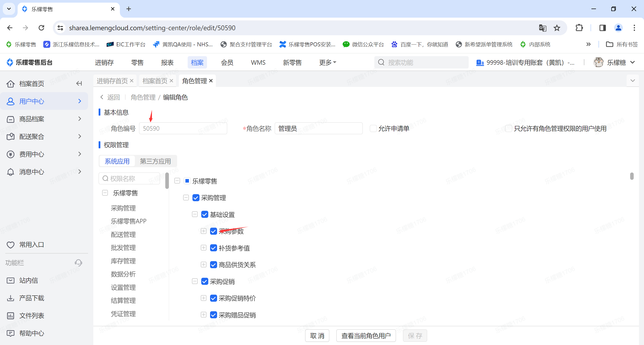Toggle the 乐檬零售 root checkbox
This screenshot has height=345, width=644.
187,181
